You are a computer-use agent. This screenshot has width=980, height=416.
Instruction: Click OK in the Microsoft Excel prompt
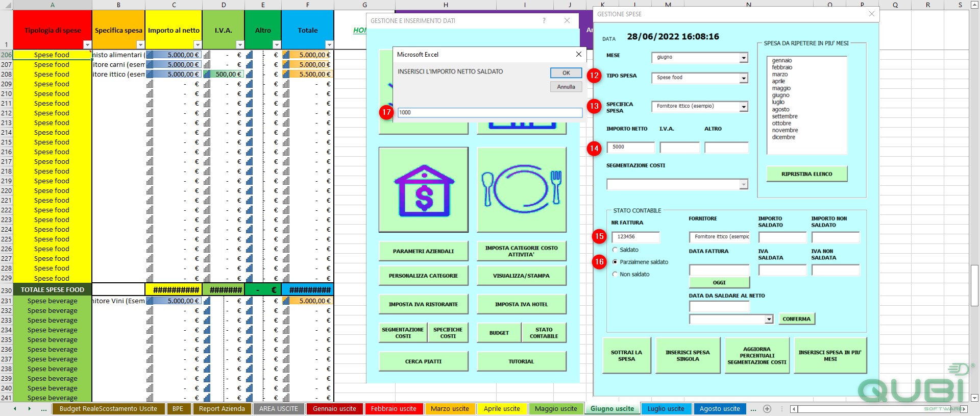pos(566,73)
